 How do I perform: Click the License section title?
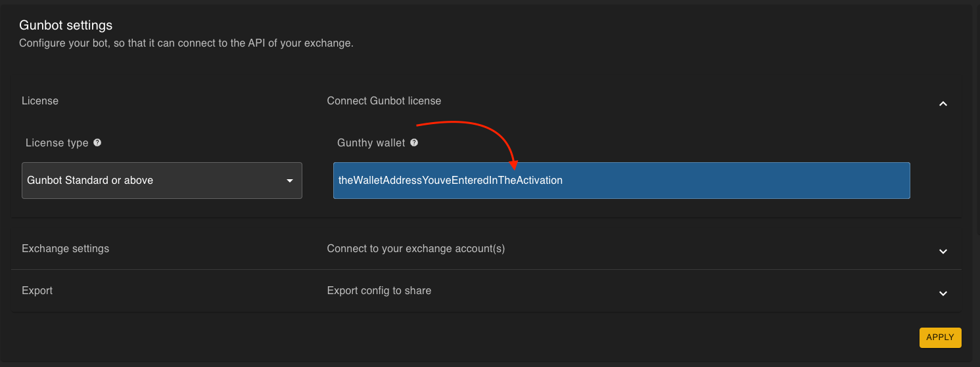tap(40, 101)
